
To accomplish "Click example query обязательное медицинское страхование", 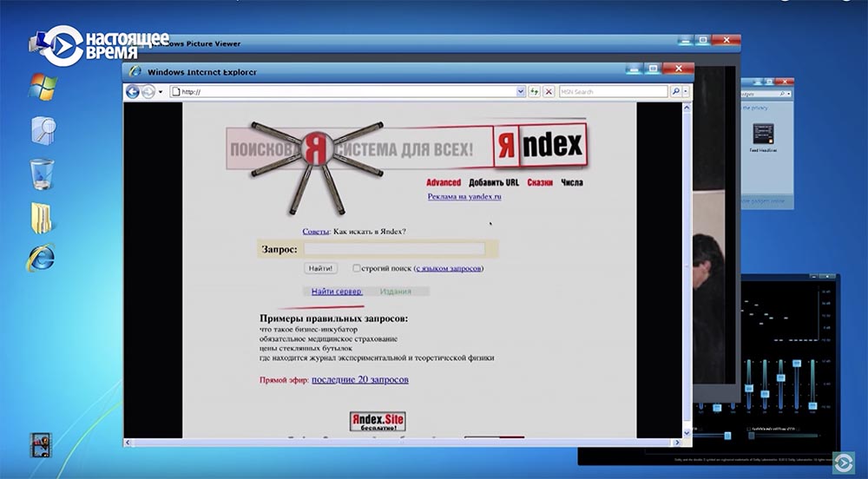I will click(x=328, y=338).
